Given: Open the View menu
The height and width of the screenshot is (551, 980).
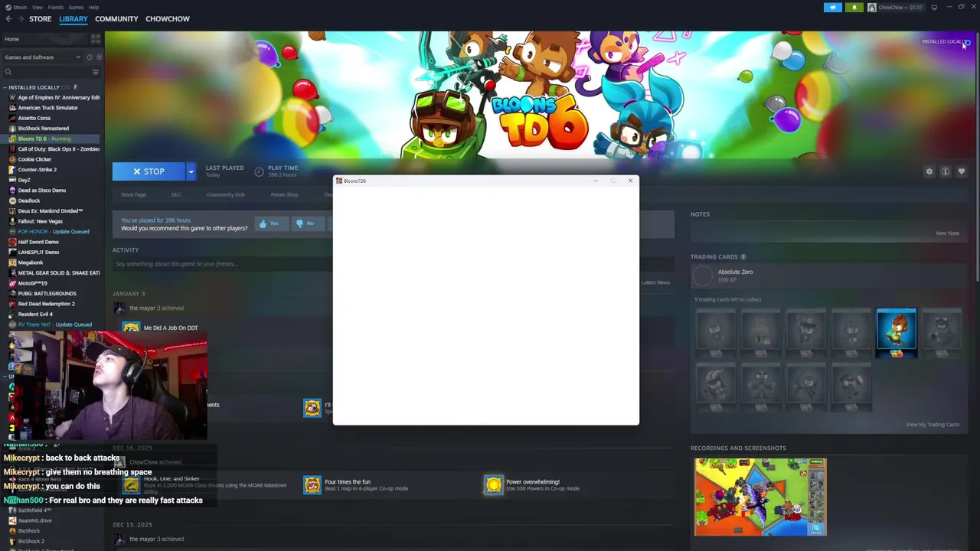Looking at the screenshot, I should [38, 7].
